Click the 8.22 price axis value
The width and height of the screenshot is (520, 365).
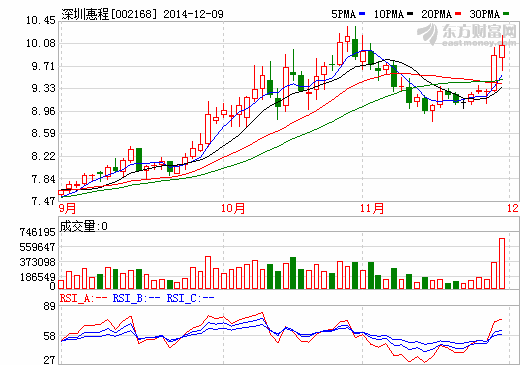[x=43, y=156]
